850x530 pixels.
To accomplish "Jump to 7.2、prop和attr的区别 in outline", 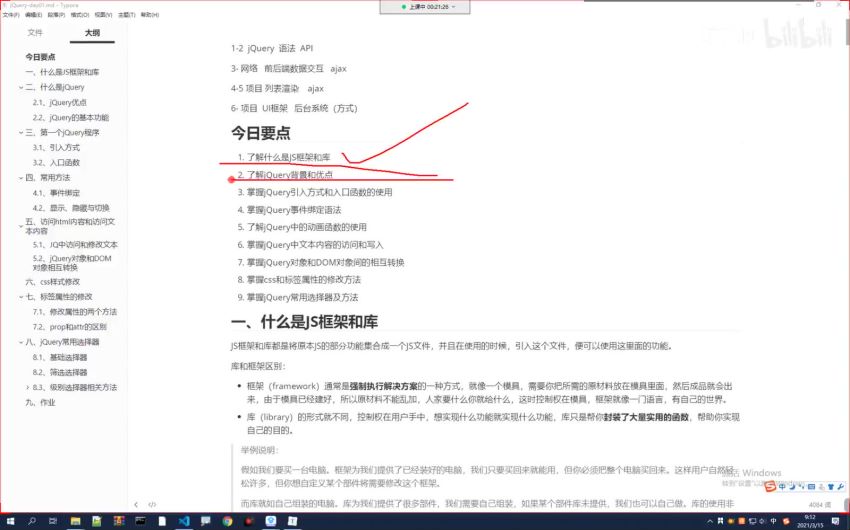I will coord(69,327).
